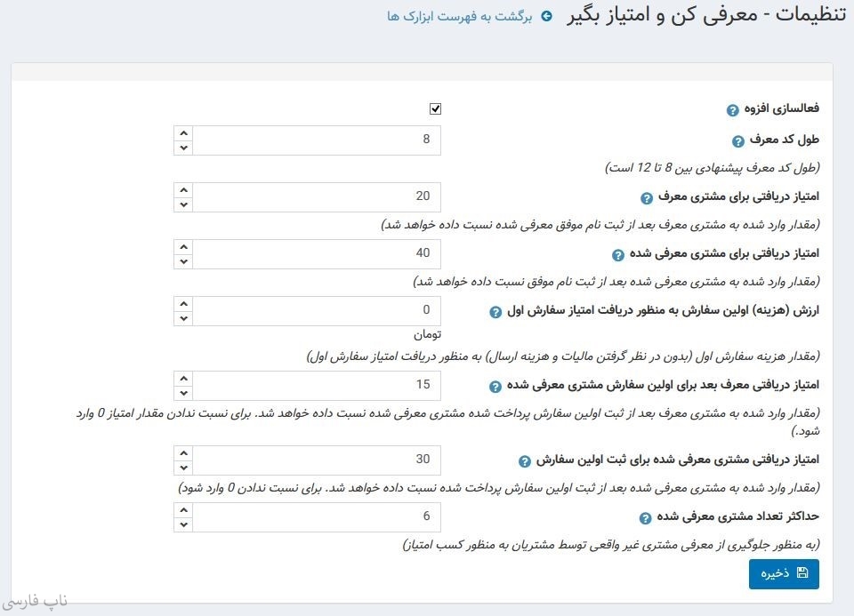Image resolution: width=854 pixels, height=616 pixels.
Task: Increase طول کد معرف with up arrow
Action: click(x=183, y=133)
